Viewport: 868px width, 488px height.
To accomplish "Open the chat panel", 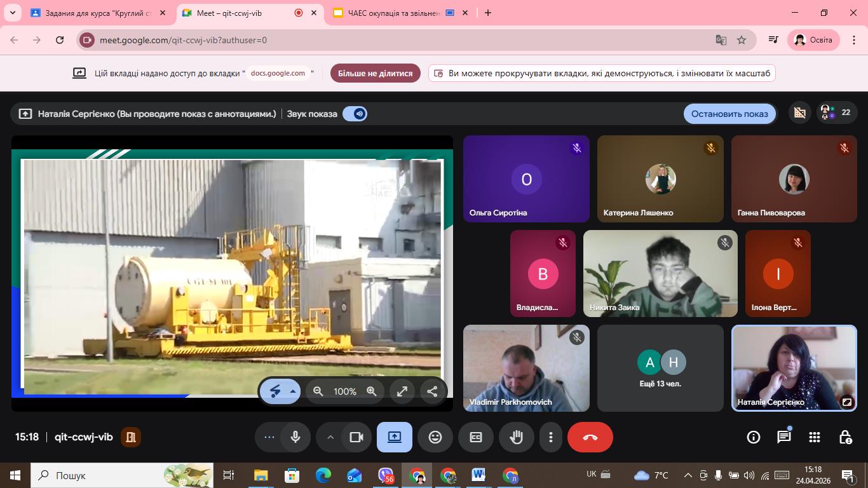I will [x=783, y=437].
